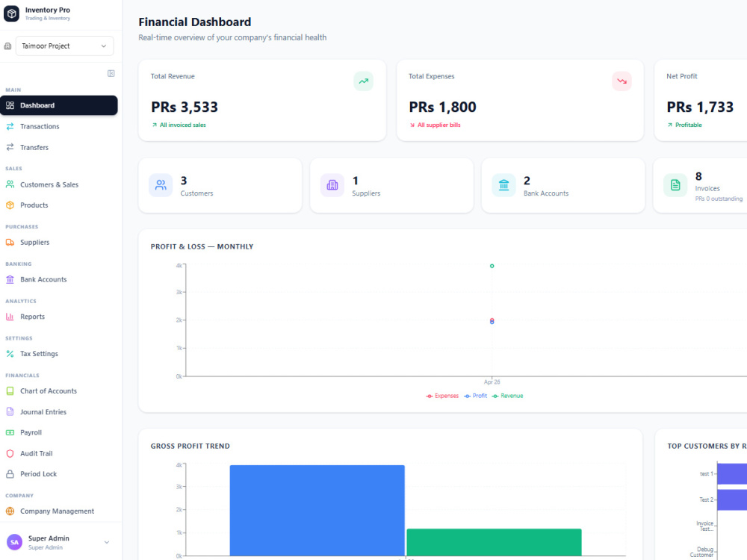Expand the Super Admin user menu chevron

[107, 542]
